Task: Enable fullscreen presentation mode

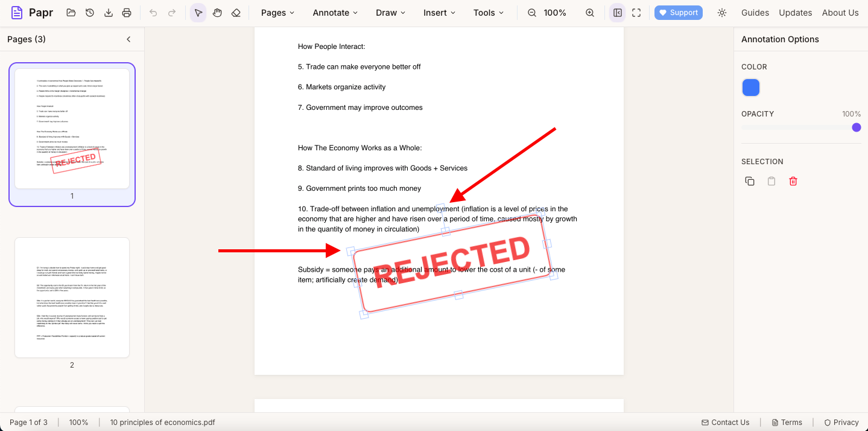Action: point(636,12)
